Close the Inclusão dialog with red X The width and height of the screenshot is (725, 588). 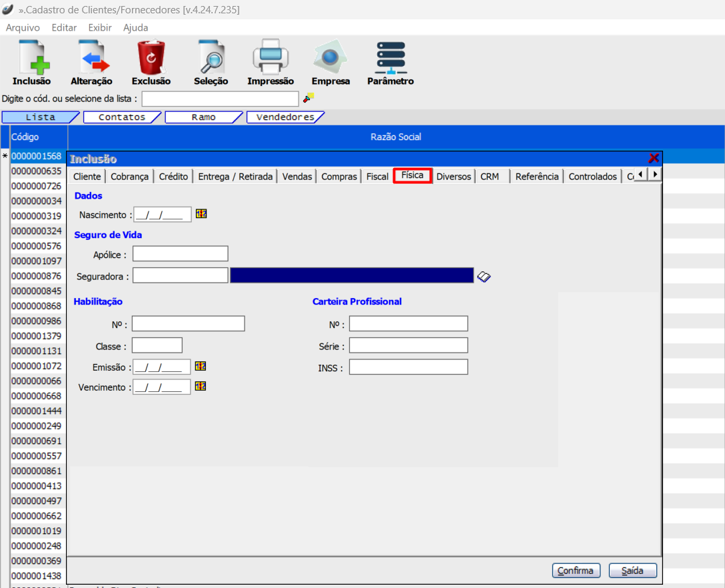(654, 158)
